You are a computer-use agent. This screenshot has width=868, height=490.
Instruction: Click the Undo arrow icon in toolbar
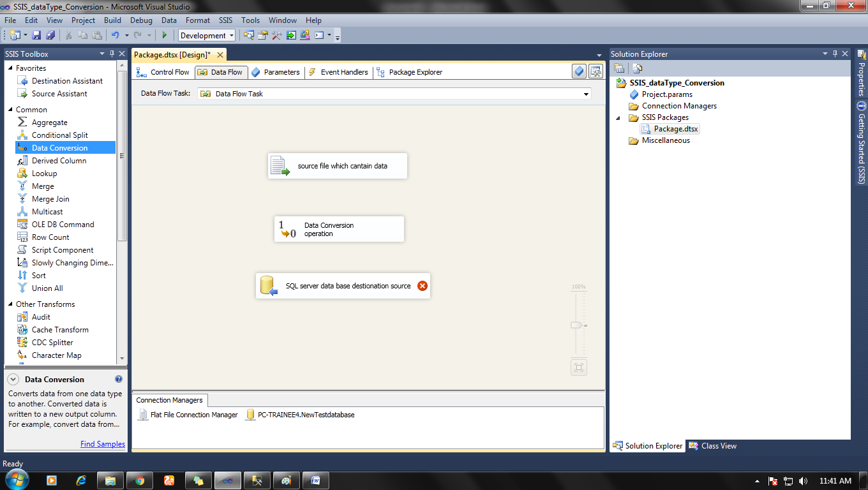115,35
